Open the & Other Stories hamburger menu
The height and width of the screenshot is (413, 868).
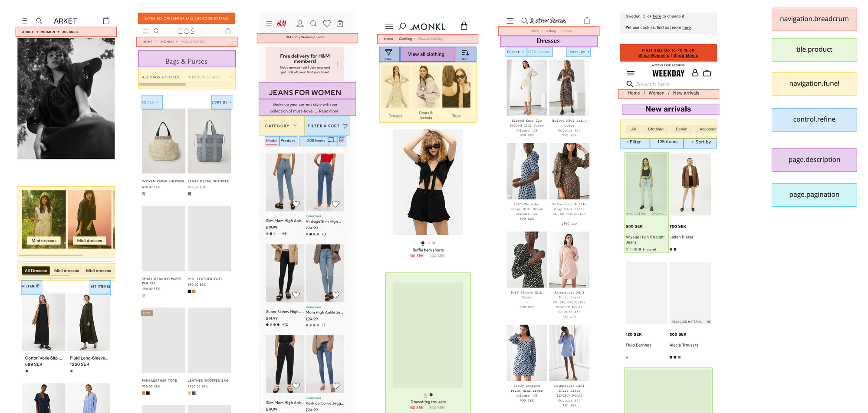(510, 21)
